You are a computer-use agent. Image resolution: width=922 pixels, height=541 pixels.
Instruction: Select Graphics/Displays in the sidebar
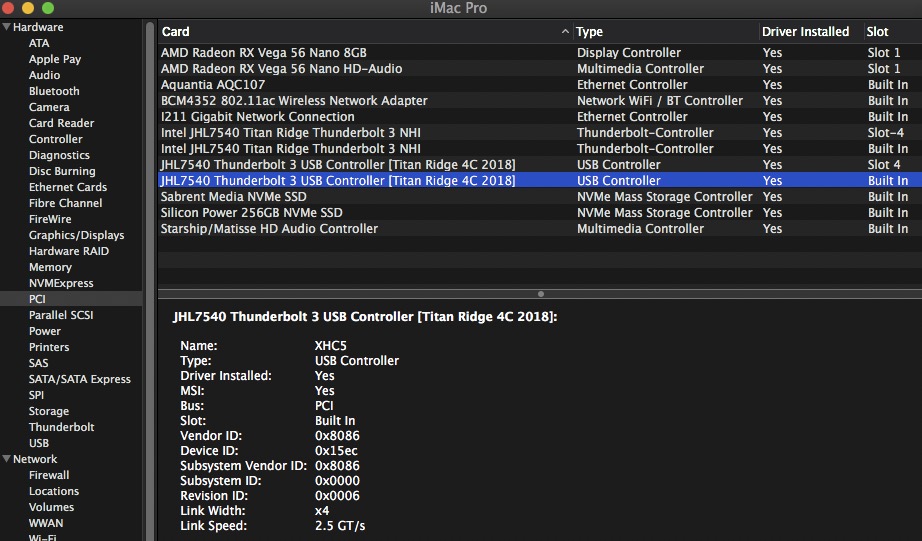(x=76, y=235)
